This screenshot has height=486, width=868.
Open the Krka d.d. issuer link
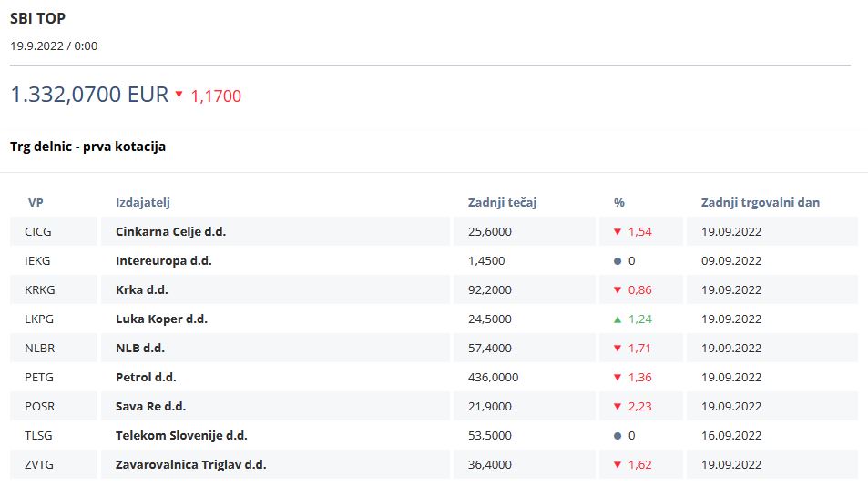tap(142, 289)
